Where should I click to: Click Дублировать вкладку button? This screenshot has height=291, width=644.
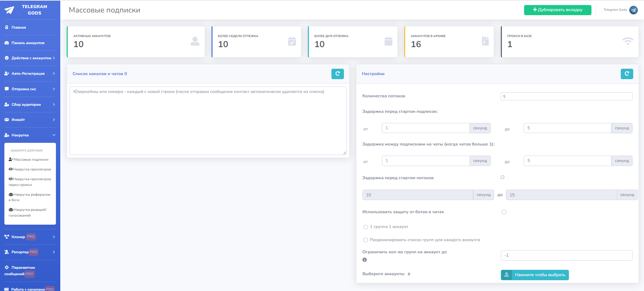coord(557,10)
